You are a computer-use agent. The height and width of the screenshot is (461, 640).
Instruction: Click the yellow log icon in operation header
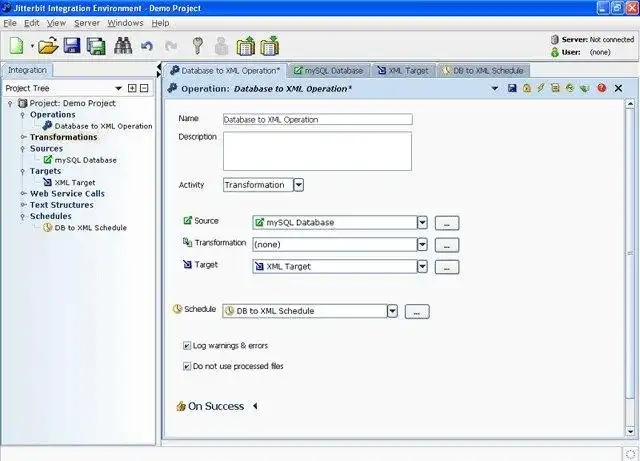[x=555, y=88]
